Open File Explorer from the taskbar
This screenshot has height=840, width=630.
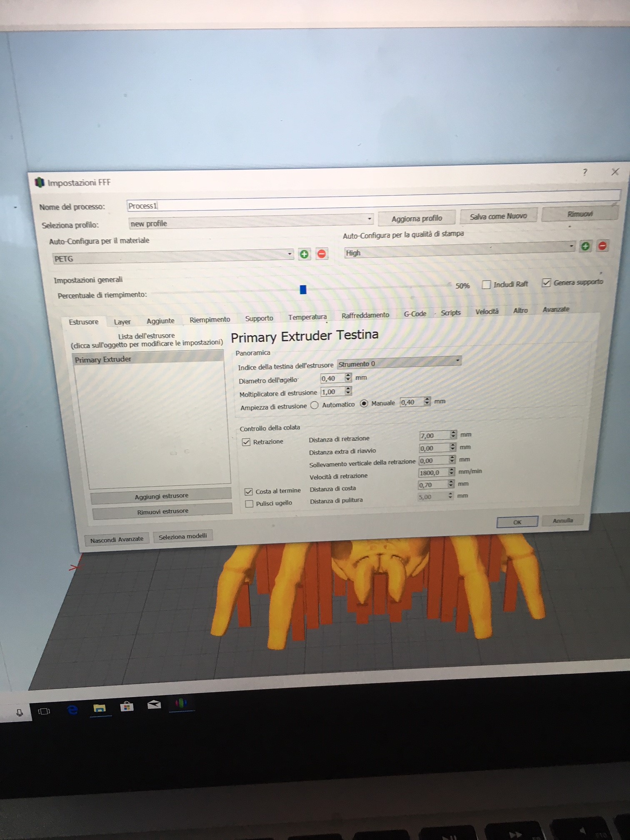(x=99, y=708)
